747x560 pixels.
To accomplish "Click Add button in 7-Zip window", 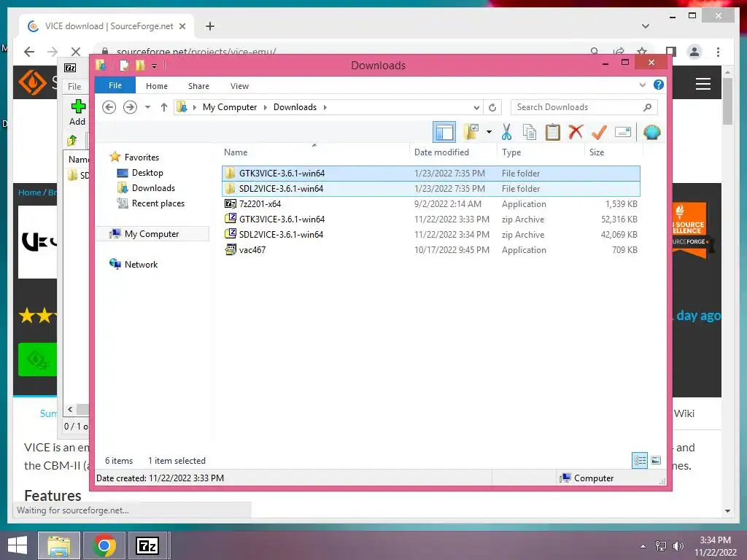I will (77, 112).
